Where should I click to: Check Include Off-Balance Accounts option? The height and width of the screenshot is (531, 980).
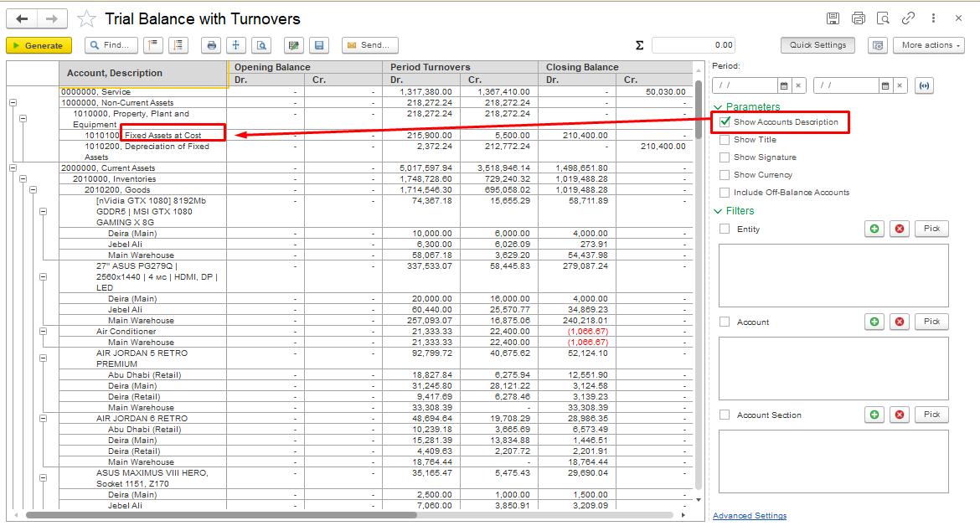[x=725, y=193]
